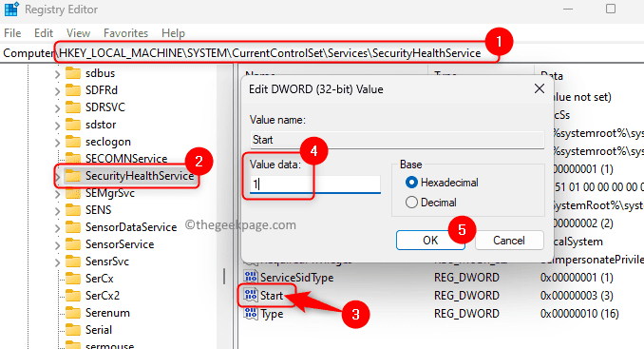The height and width of the screenshot is (349, 644).
Task: Click the registry path address bar
Action: point(322,53)
